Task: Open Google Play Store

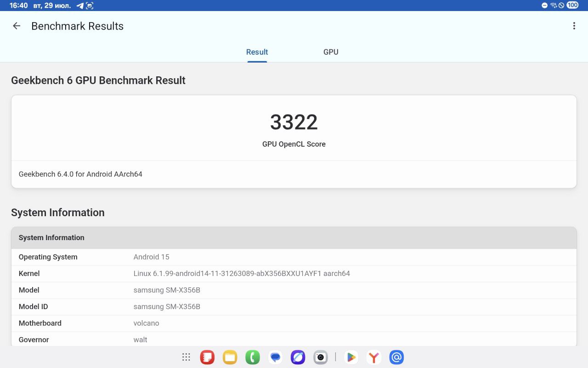Action: click(351, 357)
